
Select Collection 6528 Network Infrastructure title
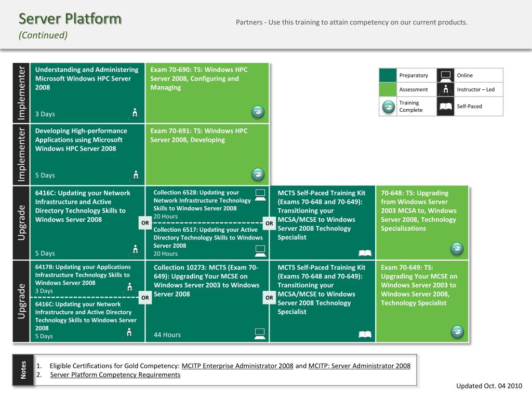202,200
